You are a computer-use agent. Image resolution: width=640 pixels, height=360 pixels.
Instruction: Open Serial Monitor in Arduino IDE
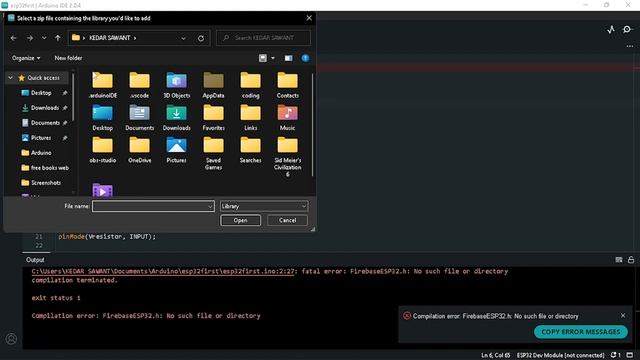[x=627, y=29]
